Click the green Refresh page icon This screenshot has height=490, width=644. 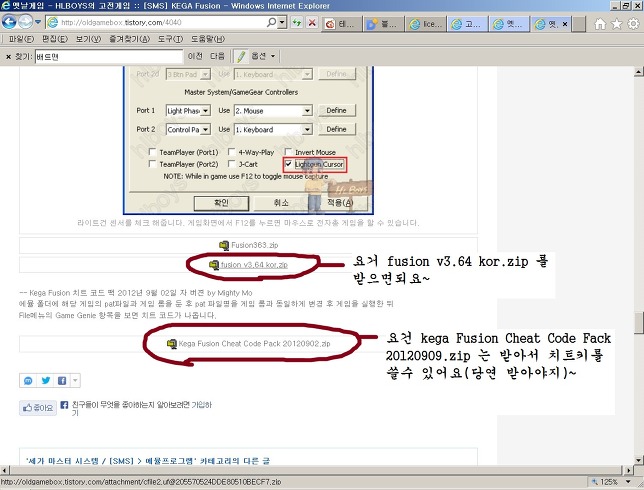pos(297,23)
